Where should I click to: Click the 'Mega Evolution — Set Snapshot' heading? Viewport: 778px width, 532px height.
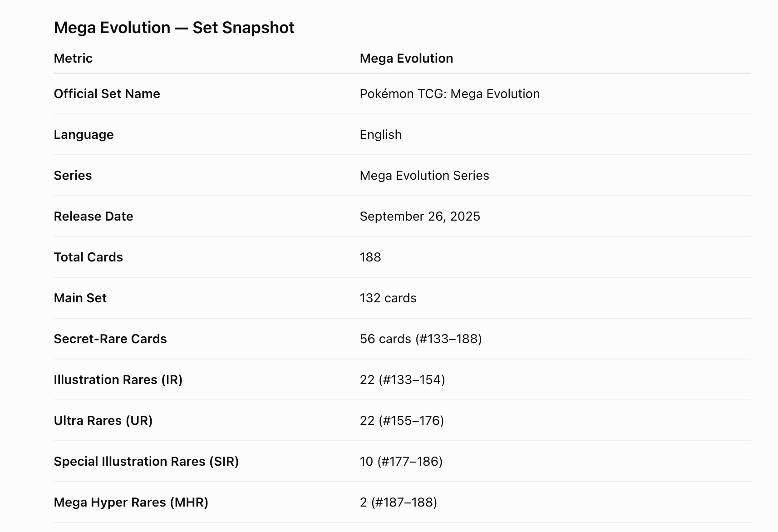(x=174, y=28)
